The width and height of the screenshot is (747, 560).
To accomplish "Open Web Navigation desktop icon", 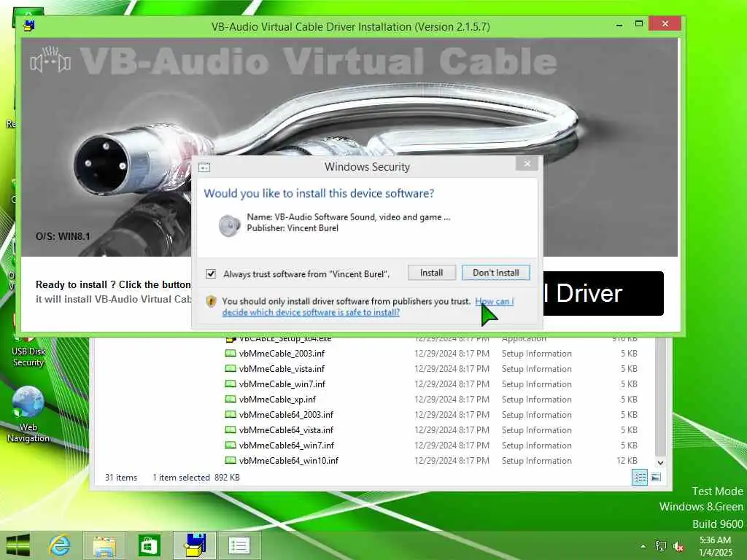I will tap(28, 414).
